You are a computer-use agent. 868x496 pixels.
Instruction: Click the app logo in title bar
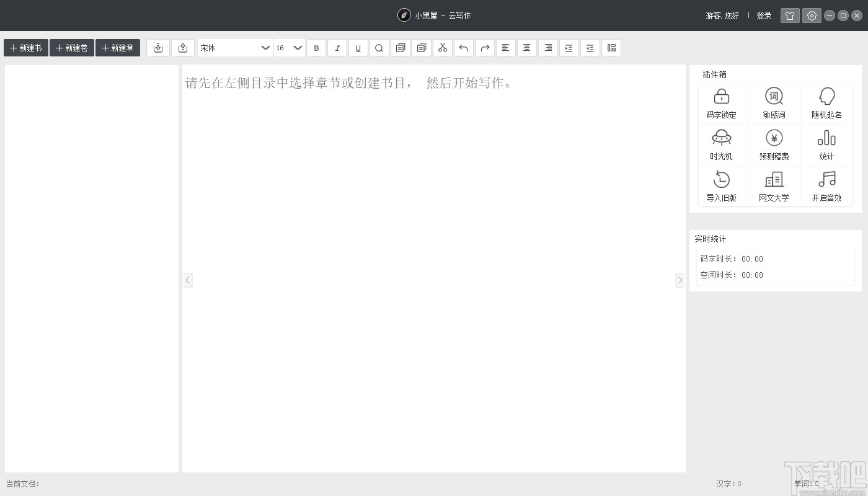click(x=404, y=15)
